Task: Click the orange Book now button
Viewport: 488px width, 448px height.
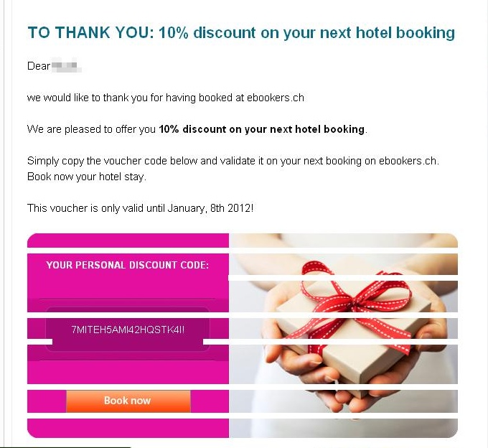Action: click(x=128, y=401)
